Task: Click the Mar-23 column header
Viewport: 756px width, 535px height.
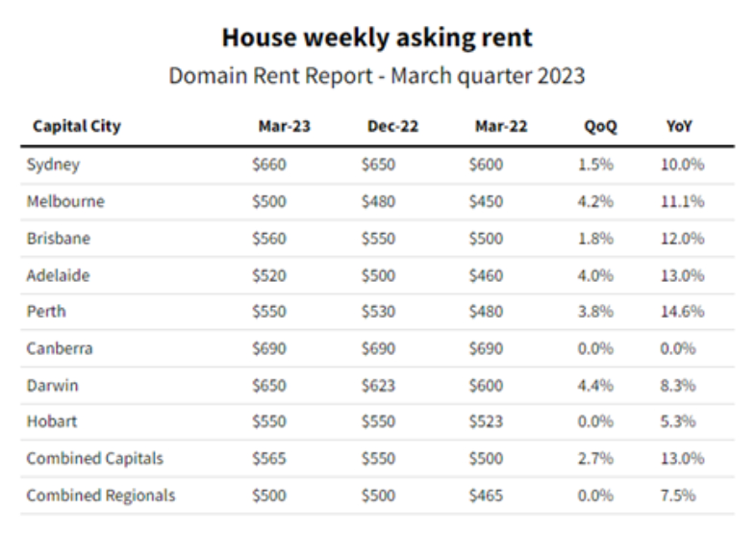Action: pyautogui.click(x=277, y=127)
